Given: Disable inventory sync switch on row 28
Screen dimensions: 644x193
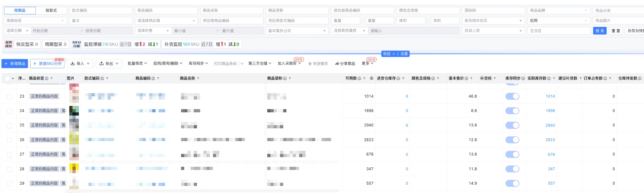Looking at the screenshot, I should pos(512,169).
